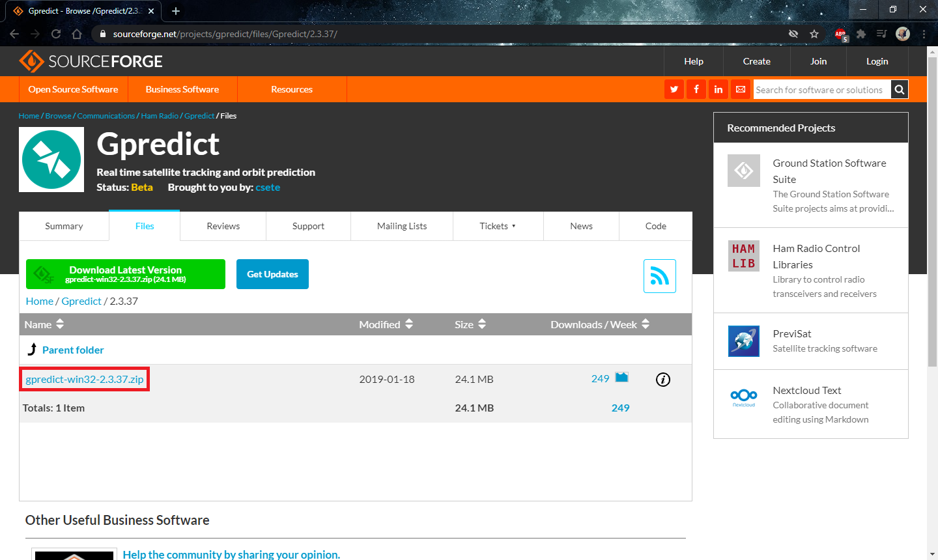This screenshot has width=938, height=560.
Task: Open Nextcloud Text recommended project
Action: click(x=807, y=390)
